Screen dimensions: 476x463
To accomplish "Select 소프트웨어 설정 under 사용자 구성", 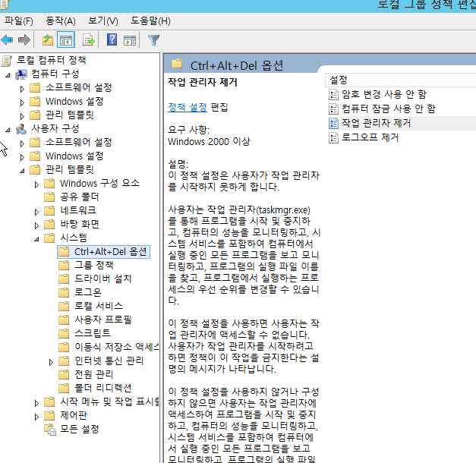I will pos(79,143).
